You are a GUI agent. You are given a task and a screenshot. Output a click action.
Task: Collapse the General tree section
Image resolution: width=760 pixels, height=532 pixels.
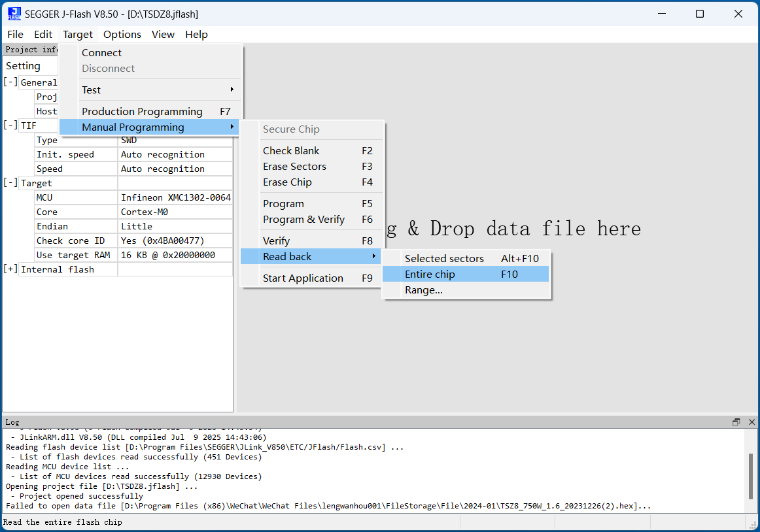[x=10, y=82]
